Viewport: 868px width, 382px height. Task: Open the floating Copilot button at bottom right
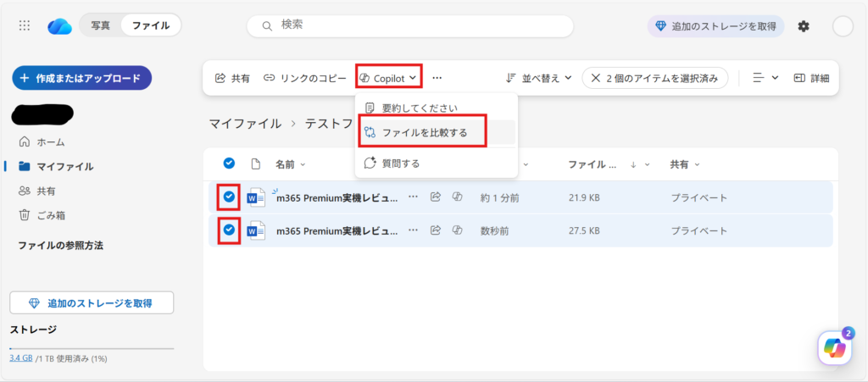834,347
